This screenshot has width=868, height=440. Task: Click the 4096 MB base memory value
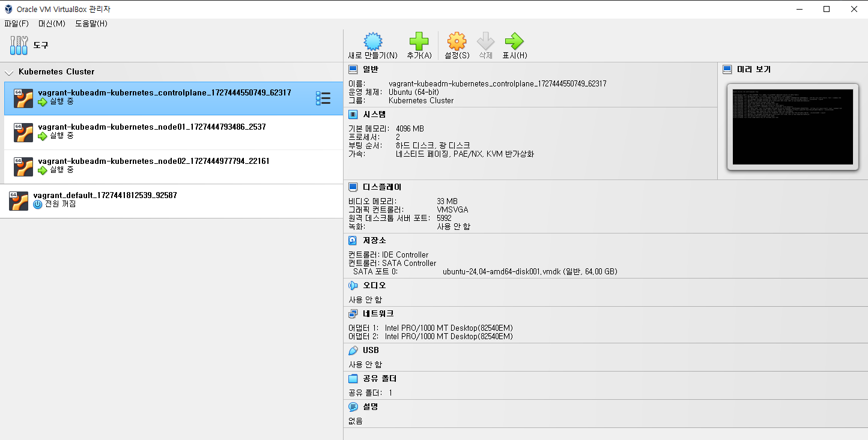410,128
